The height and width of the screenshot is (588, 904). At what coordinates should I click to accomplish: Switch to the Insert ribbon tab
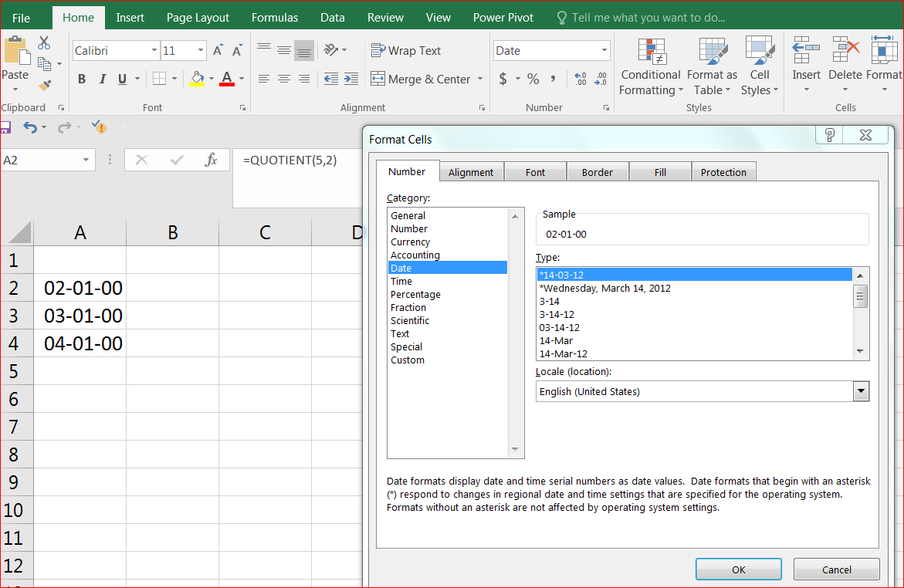tap(130, 18)
